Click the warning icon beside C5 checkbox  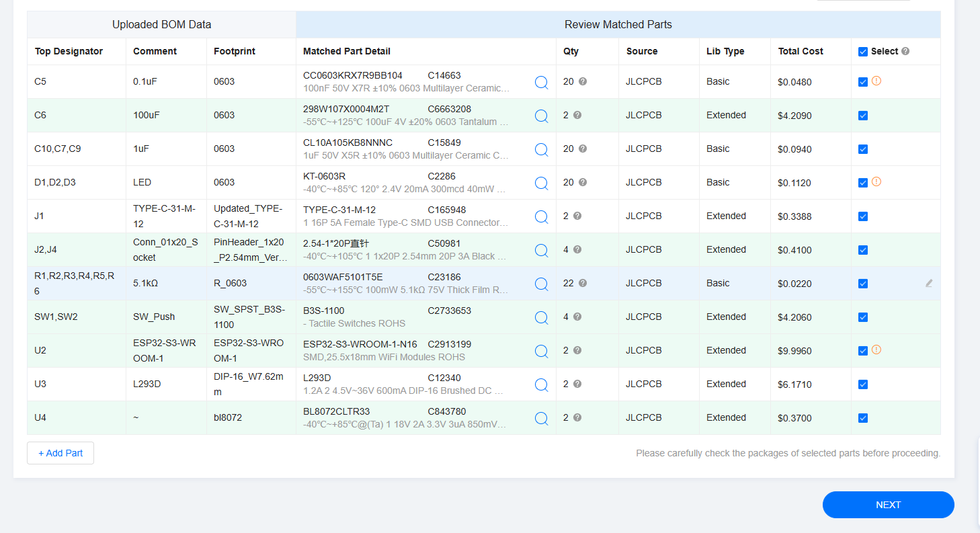click(876, 81)
